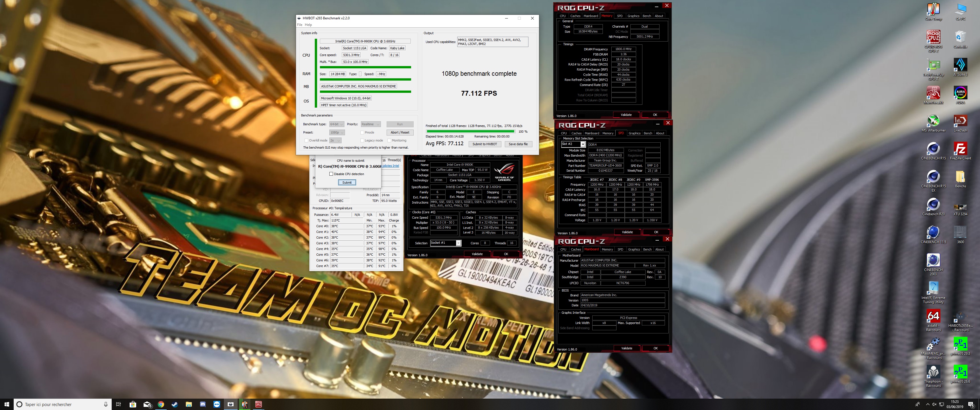Click Submit to HWBOT button

coord(484,144)
